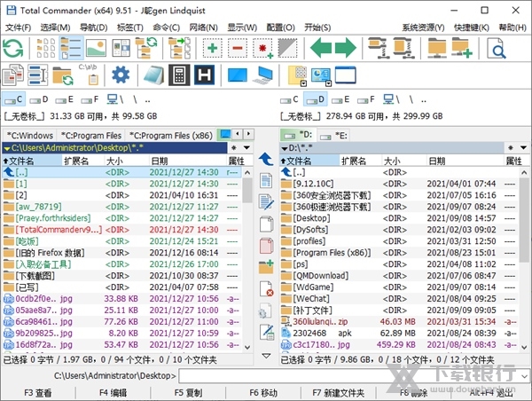This screenshot has width=532, height=401.
Task: Open the 配置(O) menu
Action: [x=280, y=28]
